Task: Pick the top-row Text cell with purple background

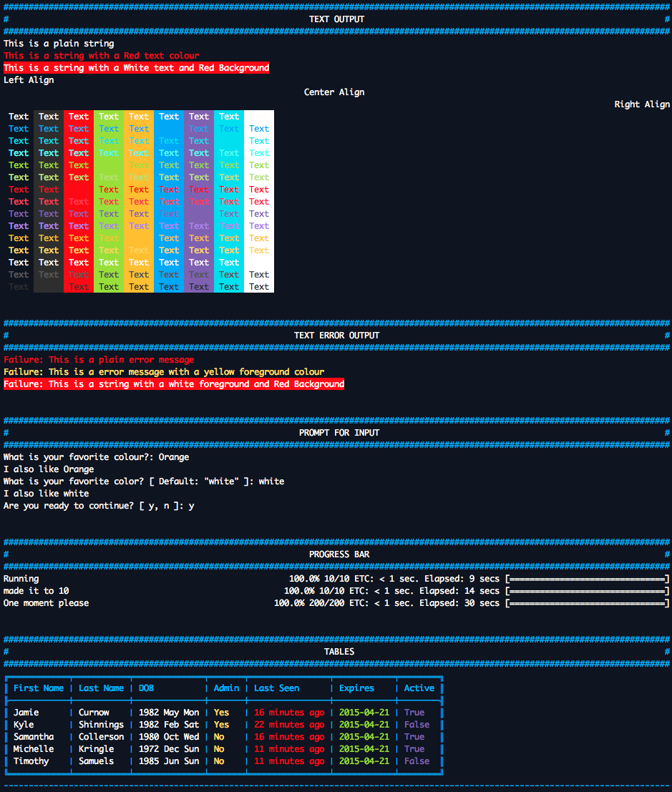Action: click(x=199, y=117)
